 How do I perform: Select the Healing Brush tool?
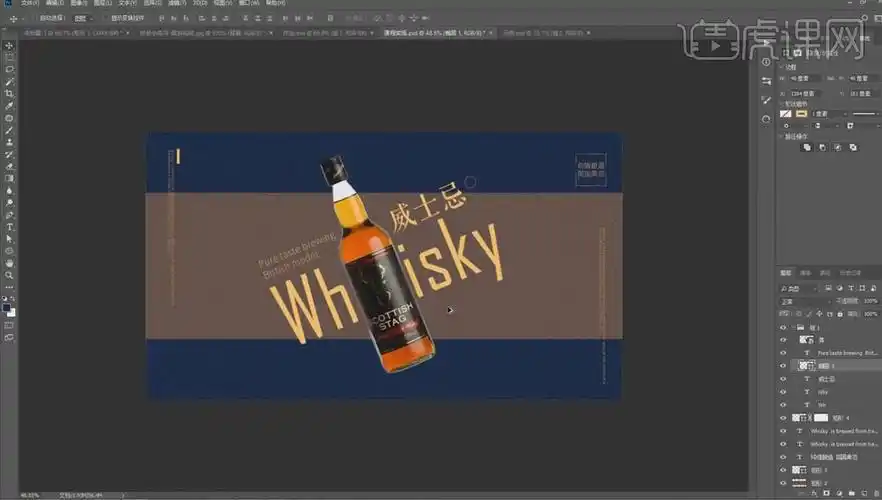tap(9, 118)
